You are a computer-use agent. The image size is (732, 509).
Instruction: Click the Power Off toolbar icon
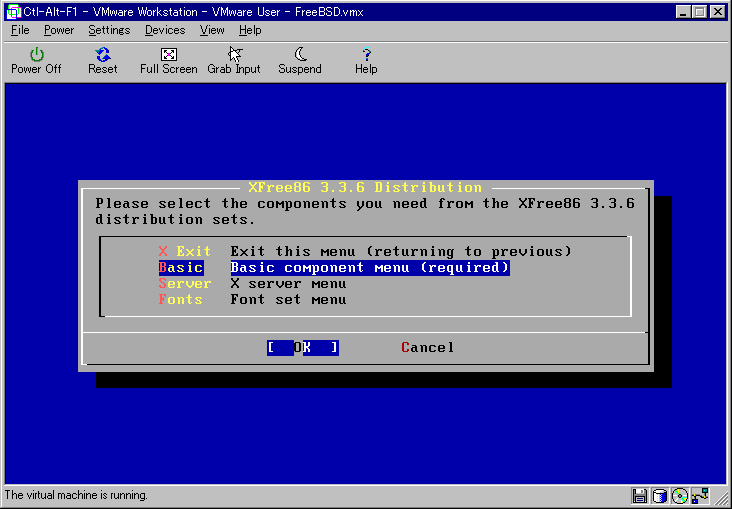(36, 61)
